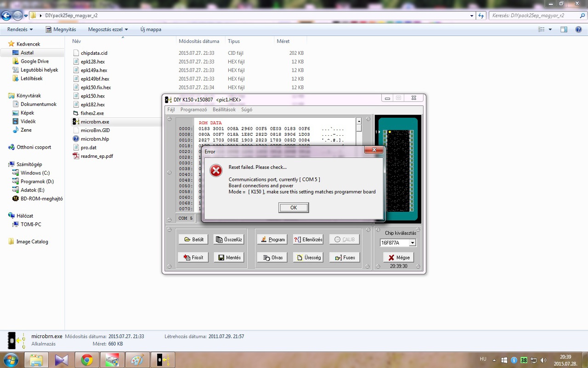The image size is (588, 368).
Task: Expand the address bar history dropdown arrow
Action: tap(472, 16)
